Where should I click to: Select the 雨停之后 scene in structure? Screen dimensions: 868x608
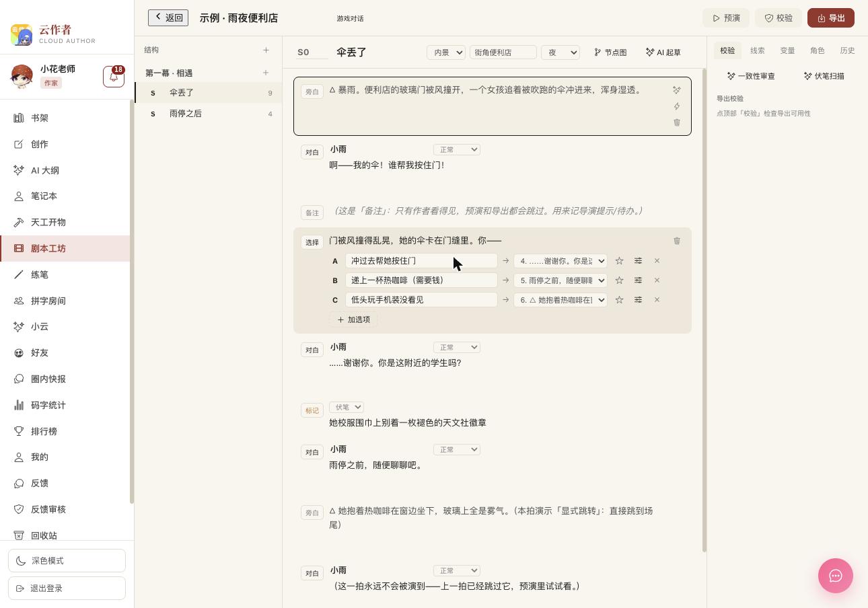tap(209, 114)
